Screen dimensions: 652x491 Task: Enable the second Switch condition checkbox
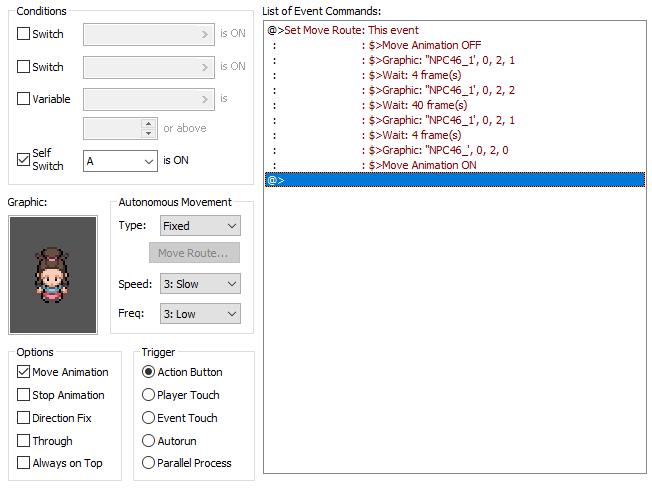point(24,67)
